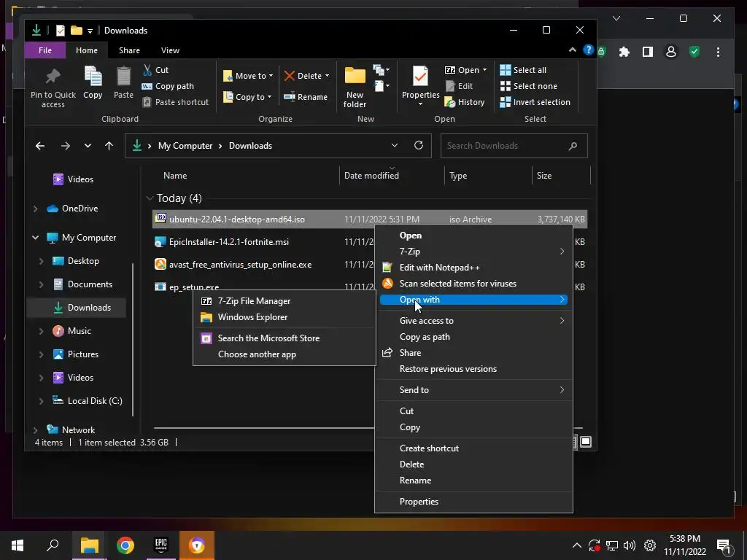This screenshot has height=560, width=747.
Task: Click Paste shortcut in ribbon
Action: pos(175,102)
